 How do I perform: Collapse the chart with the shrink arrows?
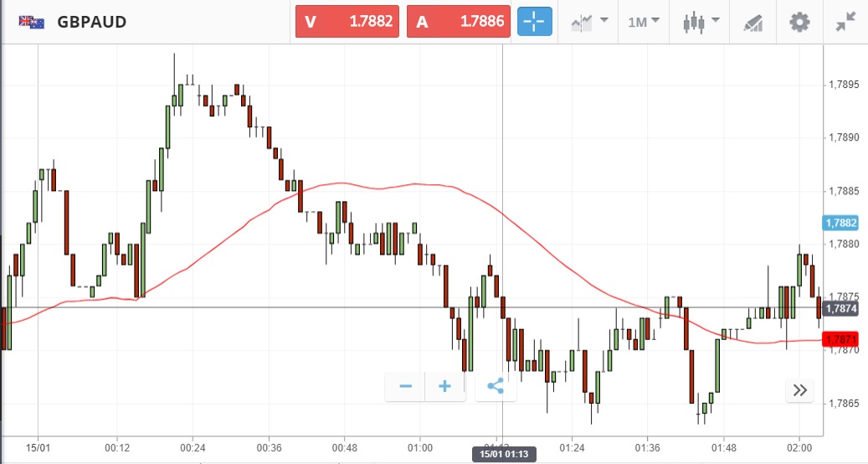[x=845, y=23]
